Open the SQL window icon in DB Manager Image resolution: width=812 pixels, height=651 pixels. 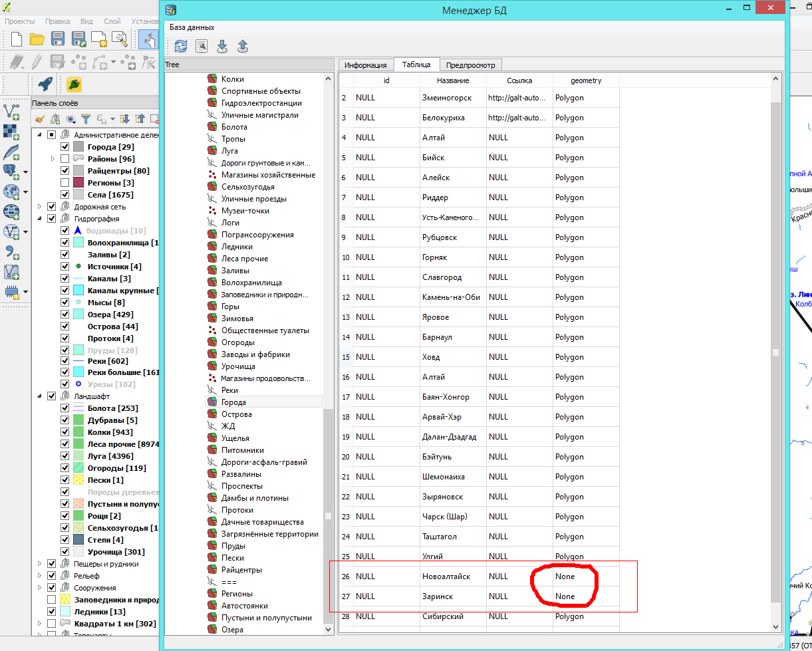201,46
